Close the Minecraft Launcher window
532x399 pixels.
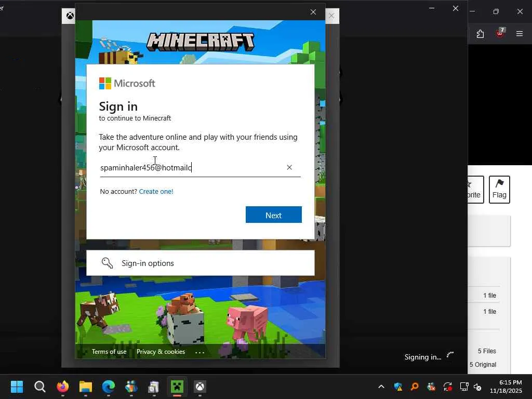(x=455, y=8)
